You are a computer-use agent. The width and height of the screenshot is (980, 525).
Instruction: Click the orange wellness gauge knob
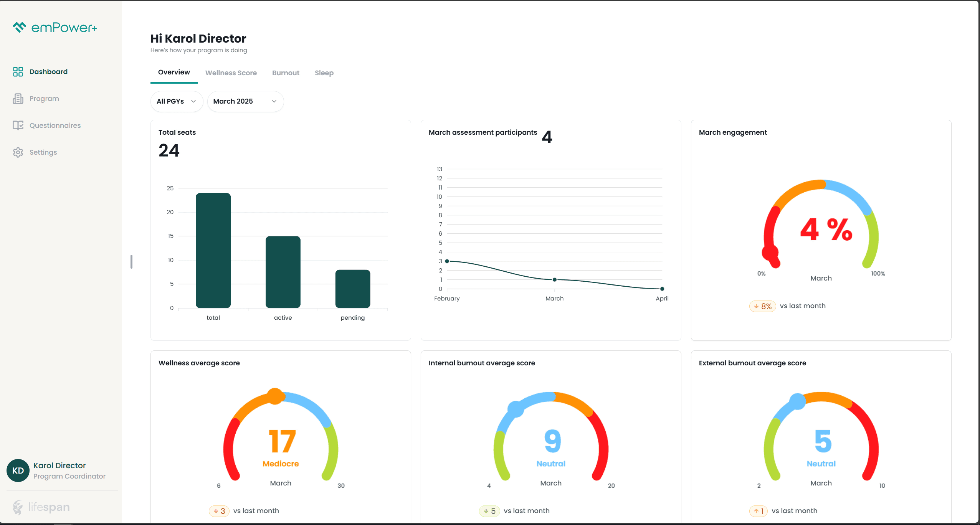tap(275, 396)
